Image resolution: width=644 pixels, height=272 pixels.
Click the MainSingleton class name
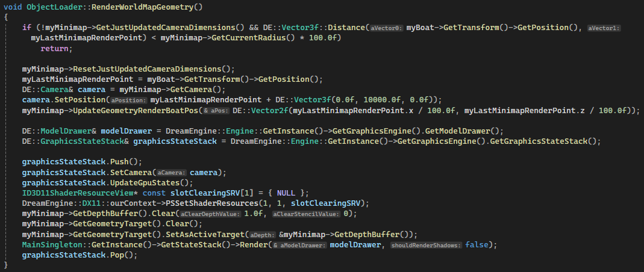(x=52, y=244)
